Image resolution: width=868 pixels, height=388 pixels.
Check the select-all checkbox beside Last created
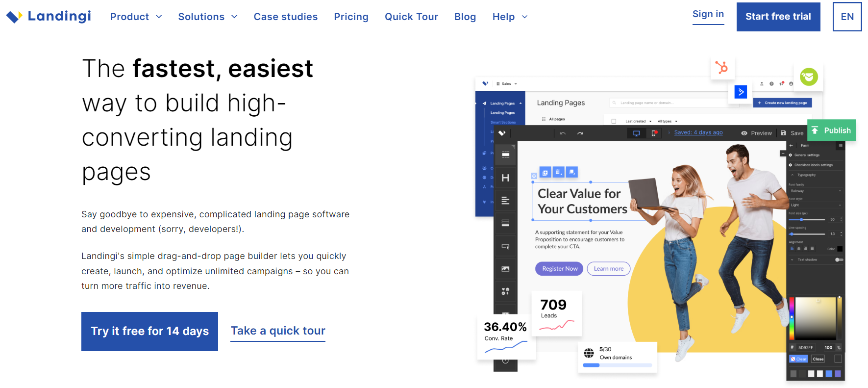614,121
